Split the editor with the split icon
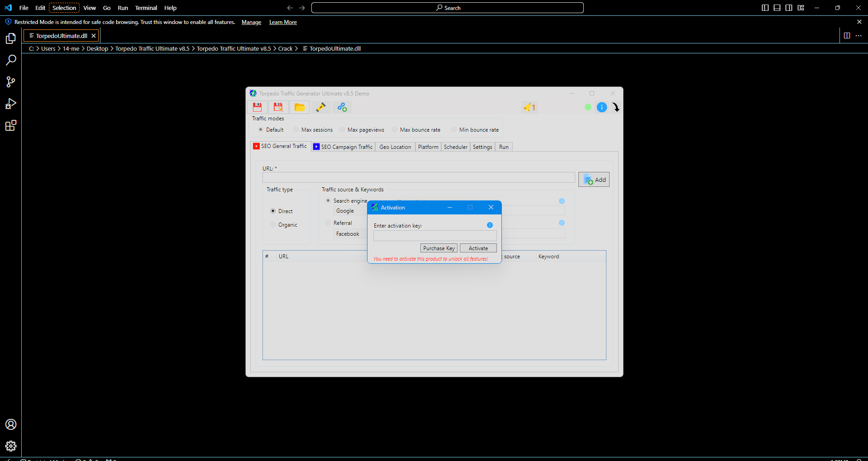Image resolution: width=868 pixels, height=461 pixels. click(x=847, y=36)
